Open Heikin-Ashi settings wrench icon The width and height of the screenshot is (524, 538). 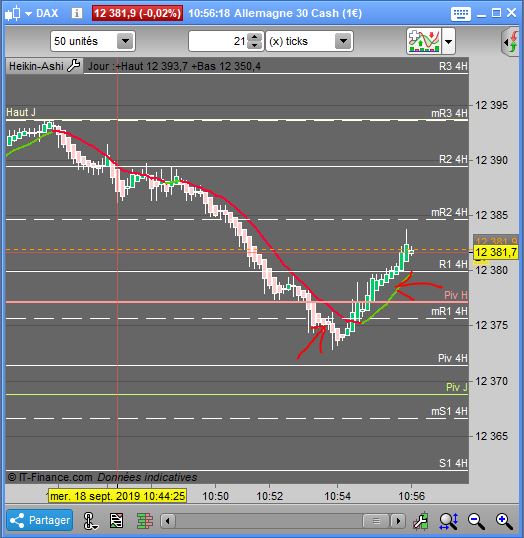click(x=74, y=65)
